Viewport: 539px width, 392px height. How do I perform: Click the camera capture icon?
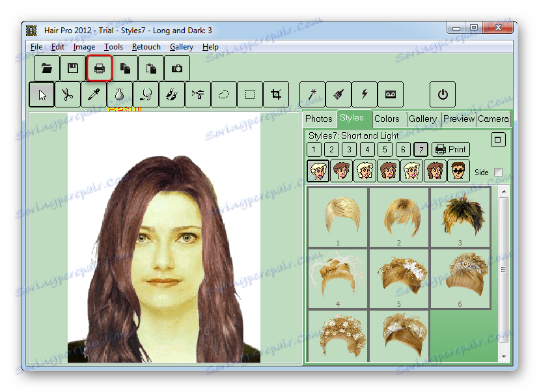177,68
